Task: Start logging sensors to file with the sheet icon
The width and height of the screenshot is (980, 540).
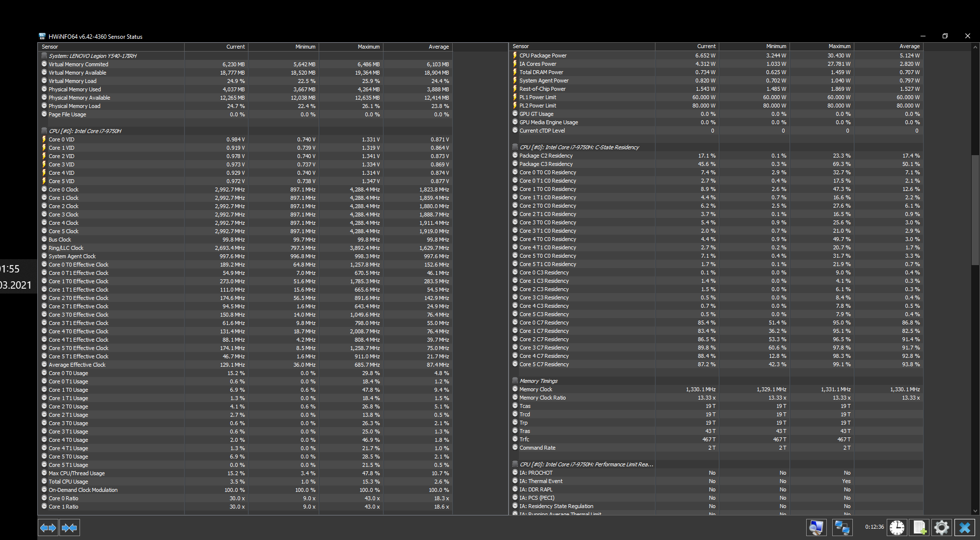Action: pos(920,528)
